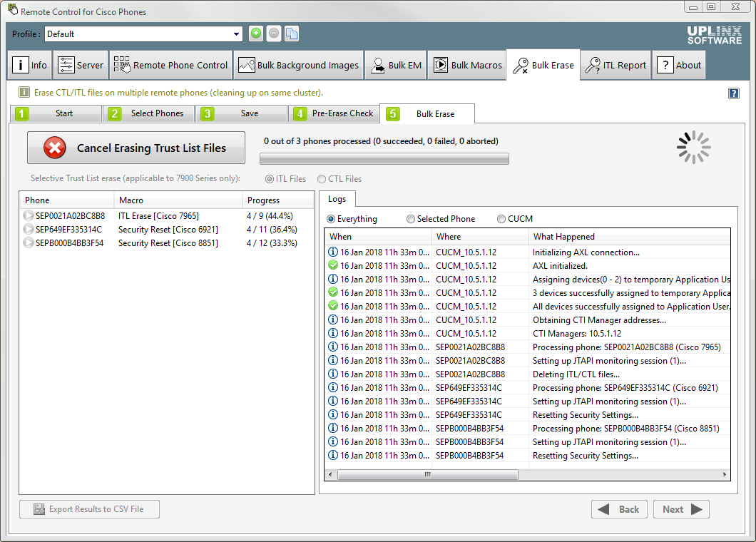Click the What Happened column header
This screenshot has width=756, height=542.
(x=629, y=237)
